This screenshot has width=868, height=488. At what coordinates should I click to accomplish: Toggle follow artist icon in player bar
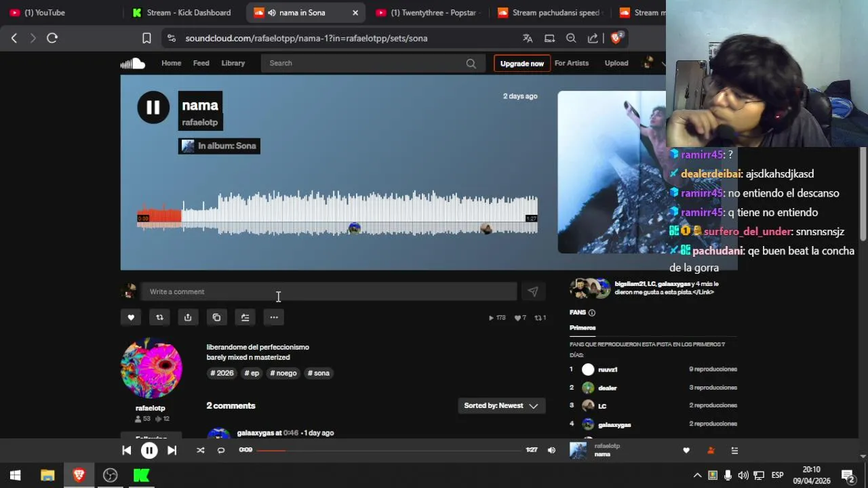pyautogui.click(x=711, y=450)
